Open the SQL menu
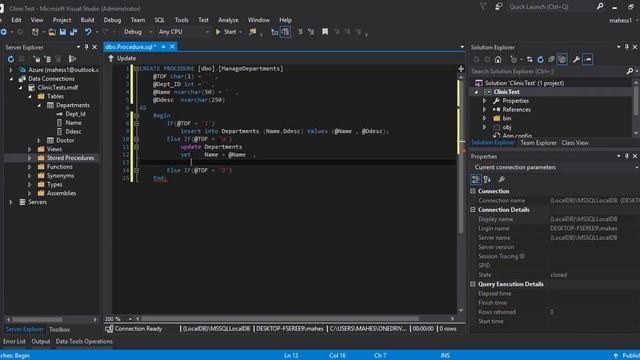 pyautogui.click(x=160, y=20)
